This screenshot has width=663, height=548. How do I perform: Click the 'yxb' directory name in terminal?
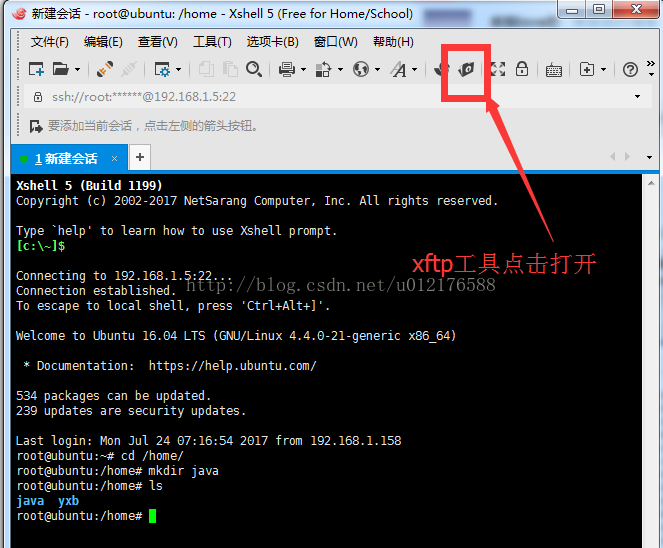[x=68, y=501]
